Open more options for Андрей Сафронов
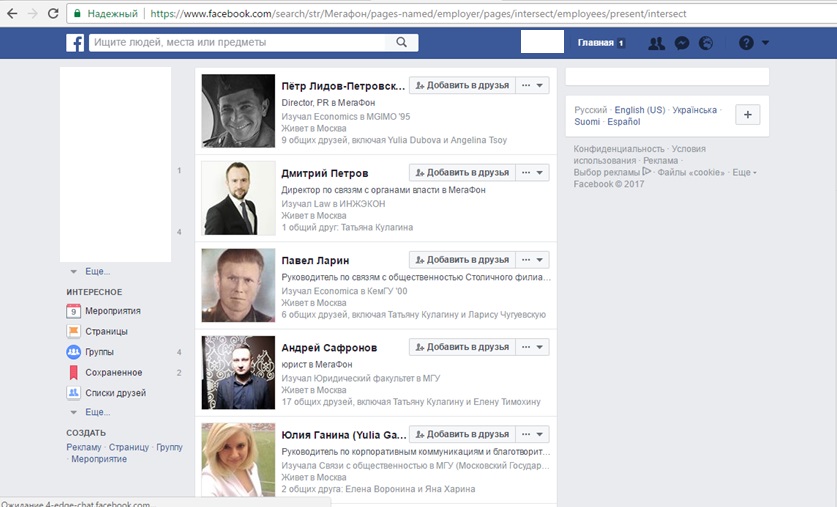The image size is (837, 507). (534, 347)
